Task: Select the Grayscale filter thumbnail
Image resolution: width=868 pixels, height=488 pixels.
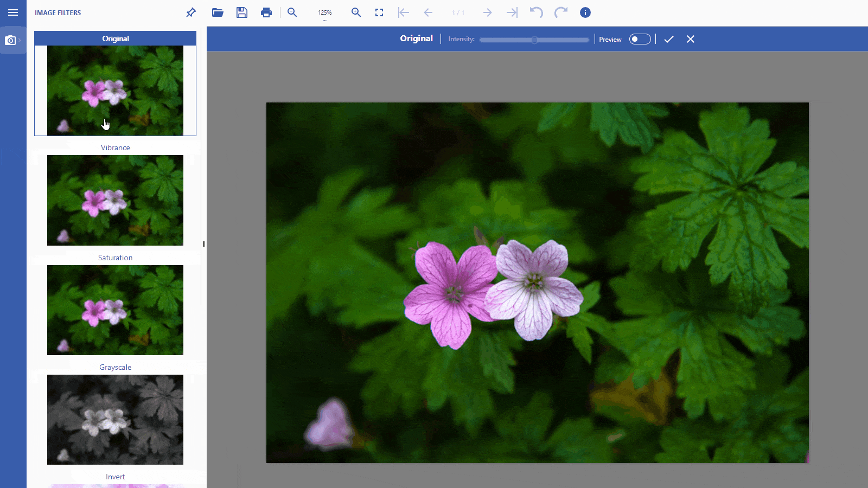Action: click(x=115, y=420)
